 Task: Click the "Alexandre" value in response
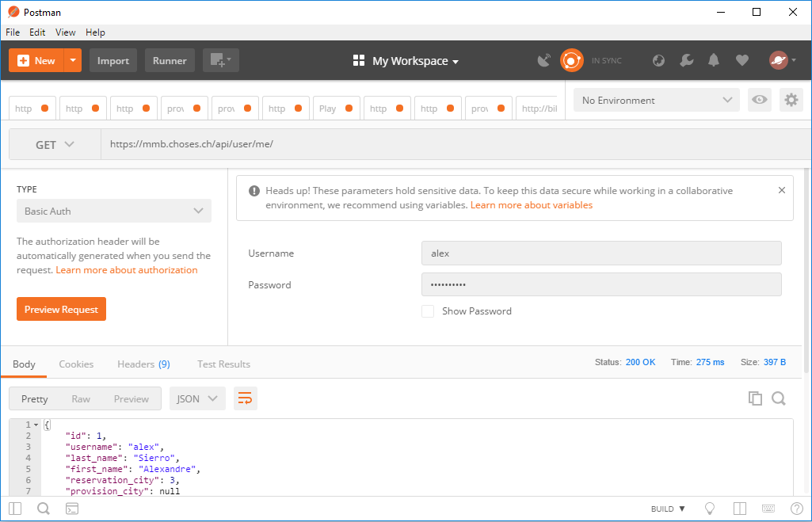(166, 469)
